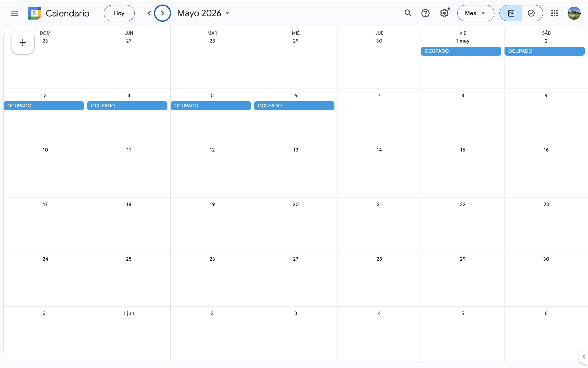Screen dimensions: 588x368
Task: Advance to the next month
Action: pyautogui.click(x=162, y=13)
